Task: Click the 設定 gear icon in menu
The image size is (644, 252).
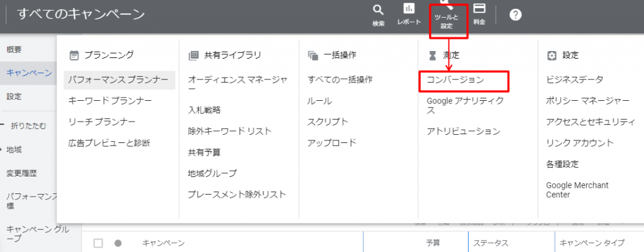Action: pyautogui.click(x=552, y=55)
